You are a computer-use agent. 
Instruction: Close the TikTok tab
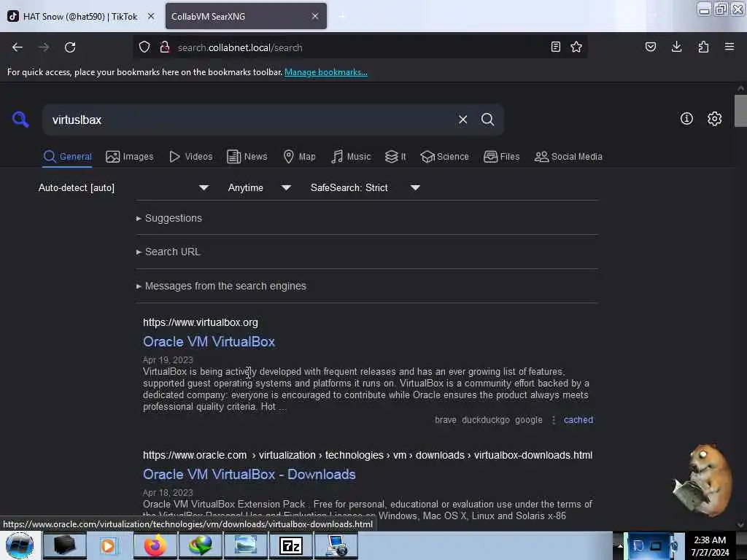coord(151,16)
